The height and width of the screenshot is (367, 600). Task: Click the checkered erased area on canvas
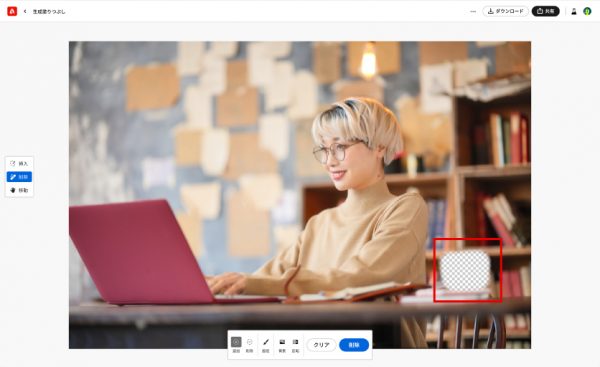coord(465,270)
